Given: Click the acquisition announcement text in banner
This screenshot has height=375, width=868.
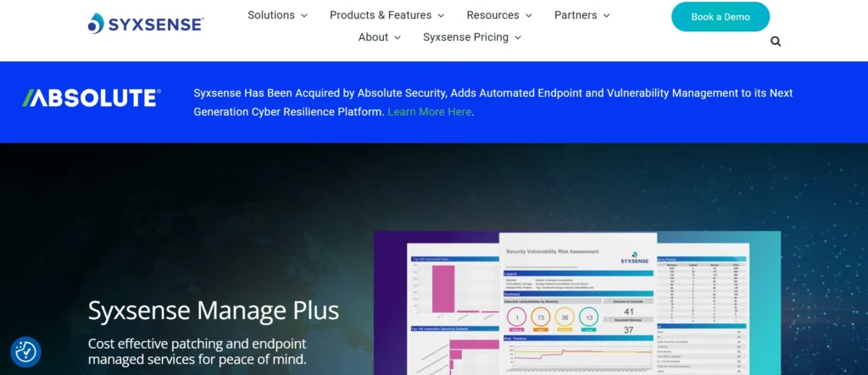Looking at the screenshot, I should [492, 102].
